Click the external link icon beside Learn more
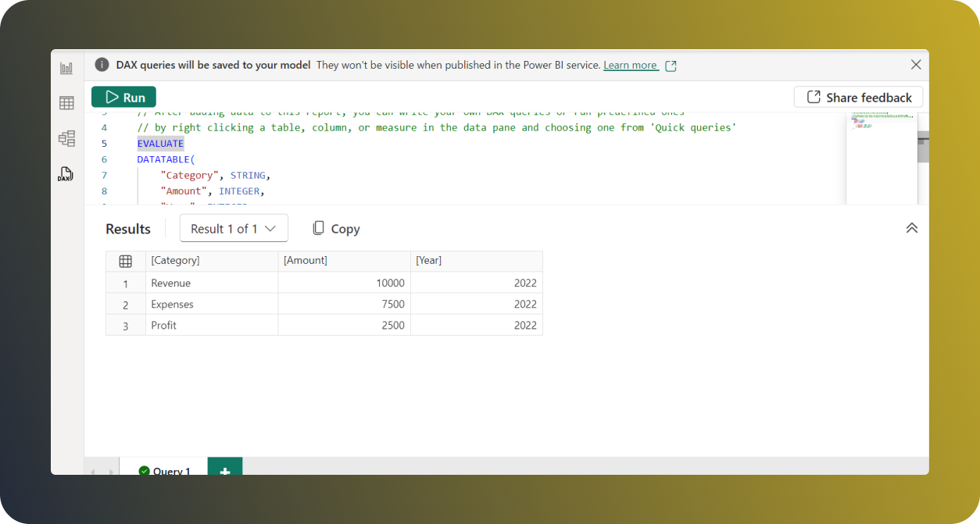Viewport: 980px width, 524px height. 671,65
